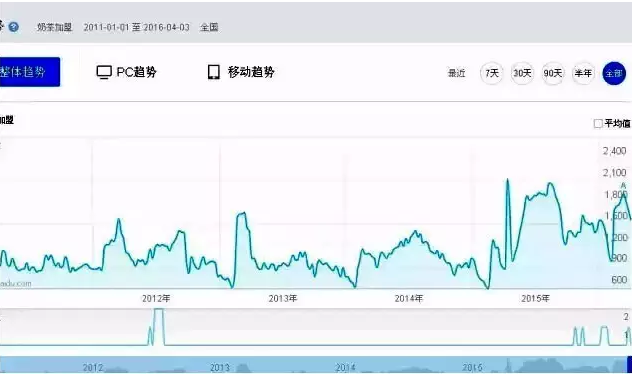Click the 2,400 y-axis value
Screen dimensions: 632x374
[615, 151]
